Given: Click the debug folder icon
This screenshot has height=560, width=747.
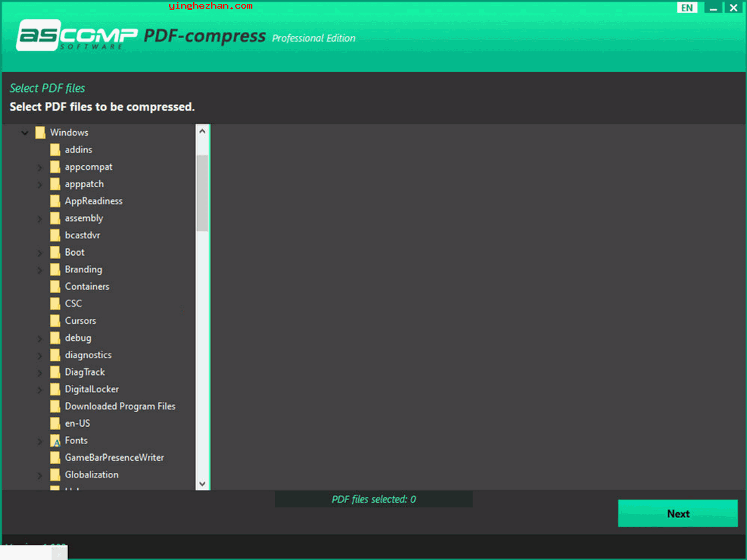Looking at the screenshot, I should [55, 338].
